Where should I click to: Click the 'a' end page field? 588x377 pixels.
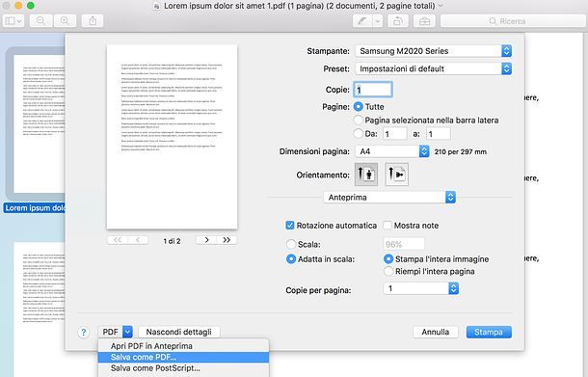[x=439, y=134]
